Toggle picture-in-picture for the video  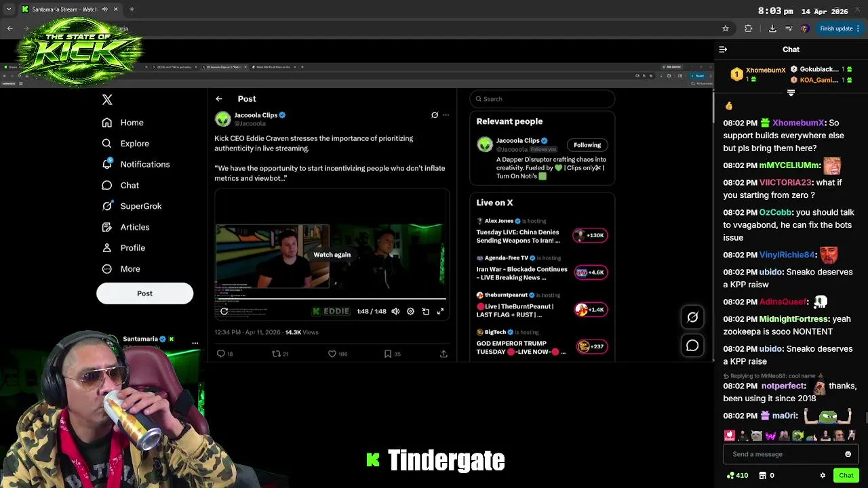(425, 311)
